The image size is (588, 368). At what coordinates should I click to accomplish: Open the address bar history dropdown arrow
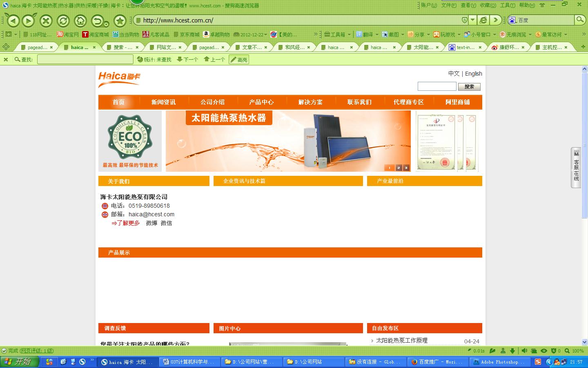(x=472, y=20)
